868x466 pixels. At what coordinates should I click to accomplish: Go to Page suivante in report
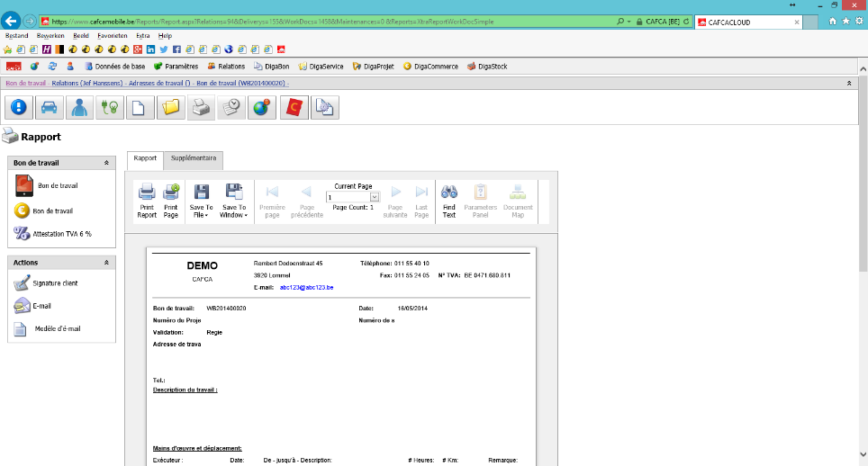[395, 202]
